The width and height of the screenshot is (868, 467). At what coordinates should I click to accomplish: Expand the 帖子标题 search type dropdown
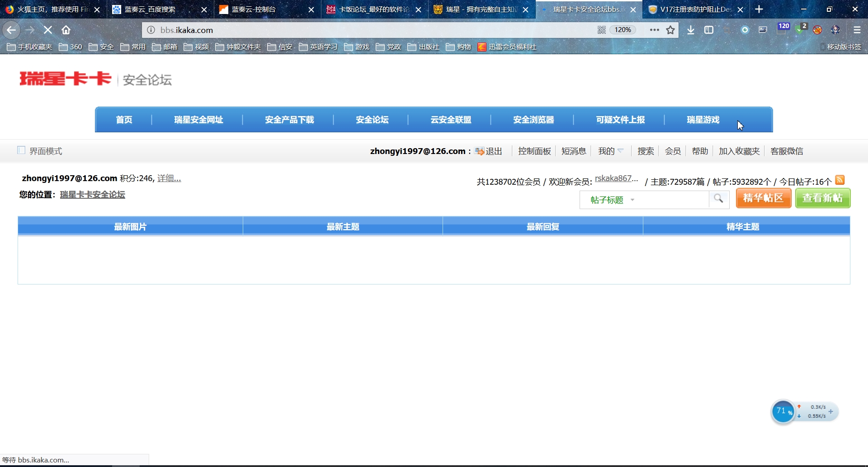(x=613, y=200)
